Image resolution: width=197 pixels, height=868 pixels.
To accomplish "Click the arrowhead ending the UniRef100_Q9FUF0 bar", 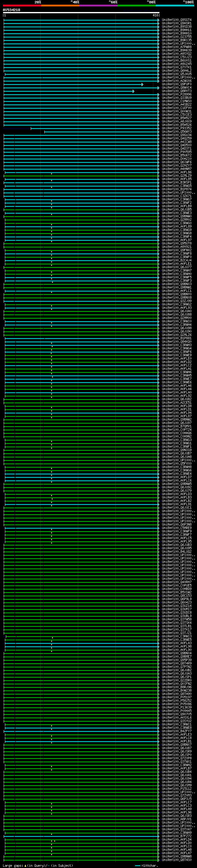I will [143, 84].
